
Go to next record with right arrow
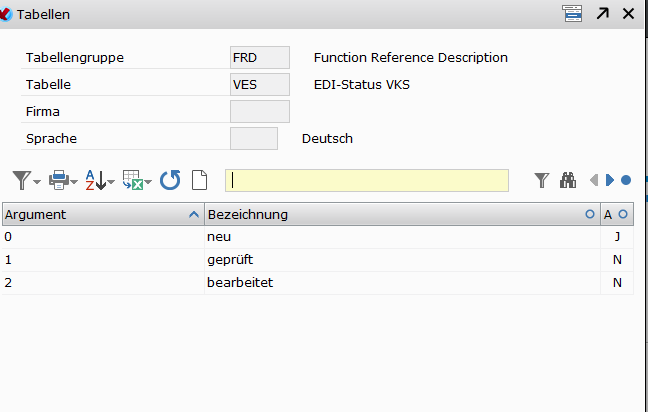click(x=610, y=180)
